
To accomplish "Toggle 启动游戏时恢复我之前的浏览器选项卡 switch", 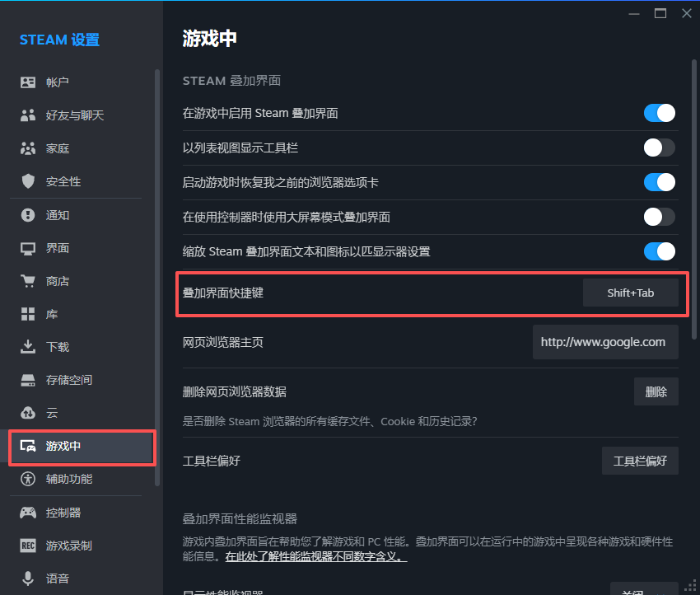I will (x=659, y=182).
